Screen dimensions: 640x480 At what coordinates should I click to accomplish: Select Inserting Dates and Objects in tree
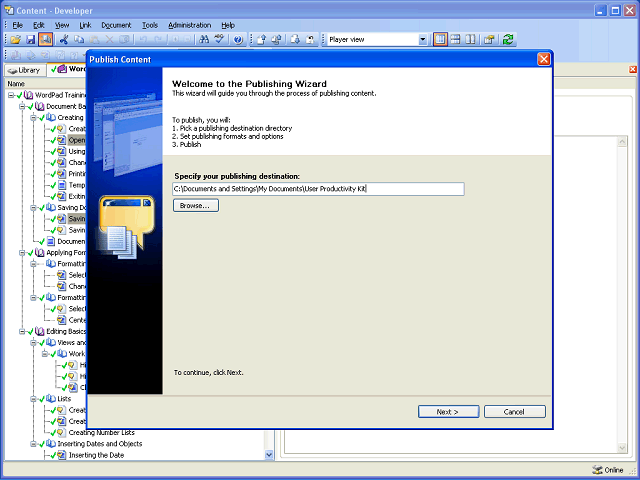[100, 444]
